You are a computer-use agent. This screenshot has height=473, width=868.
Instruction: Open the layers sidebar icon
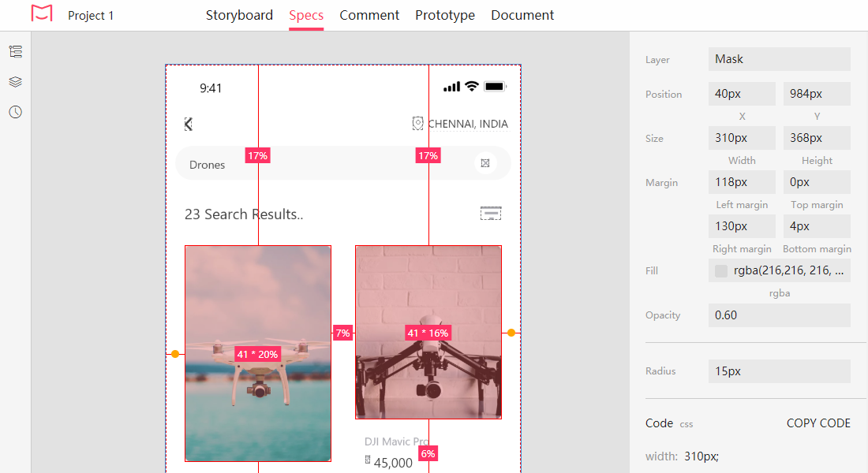[x=16, y=82]
